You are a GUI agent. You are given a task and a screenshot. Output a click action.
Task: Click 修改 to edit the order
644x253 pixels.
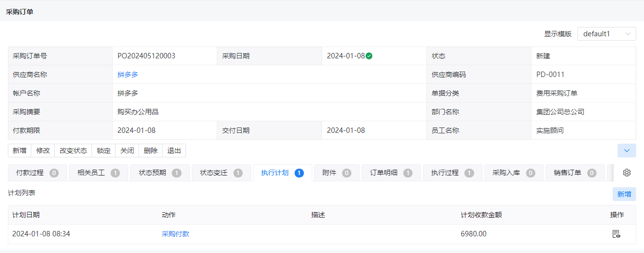43,151
